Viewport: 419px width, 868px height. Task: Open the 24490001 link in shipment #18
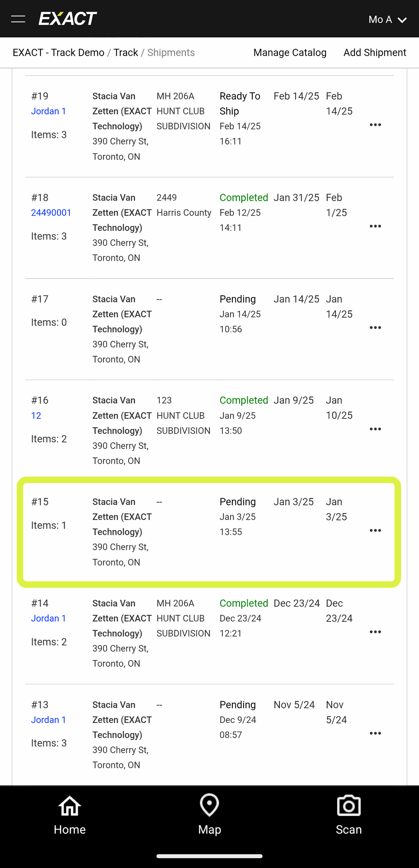point(51,212)
